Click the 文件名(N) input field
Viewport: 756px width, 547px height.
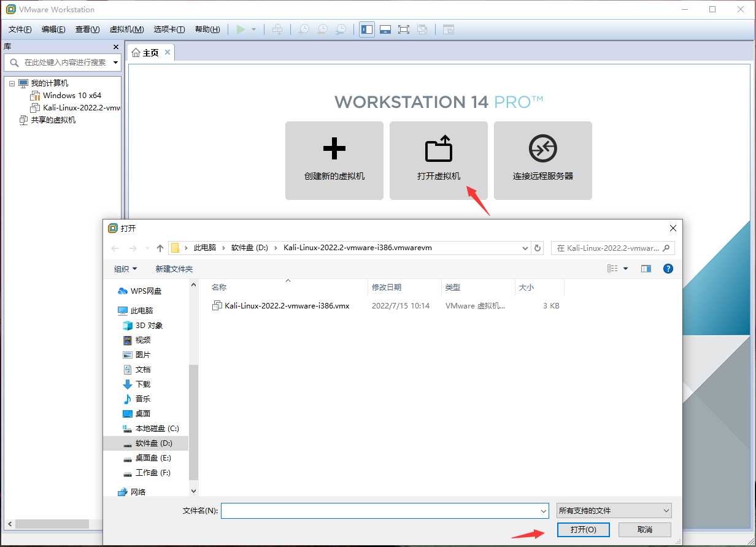click(385, 511)
